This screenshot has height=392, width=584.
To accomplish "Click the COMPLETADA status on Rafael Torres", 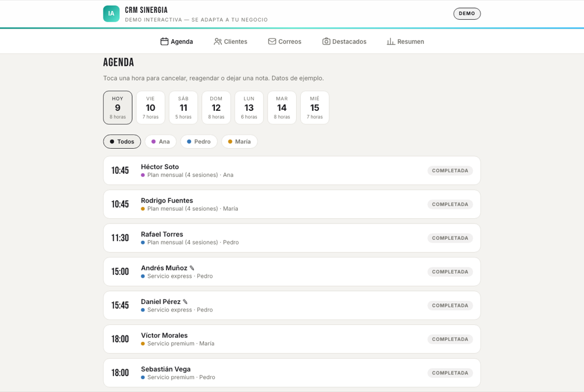I will [x=450, y=238].
